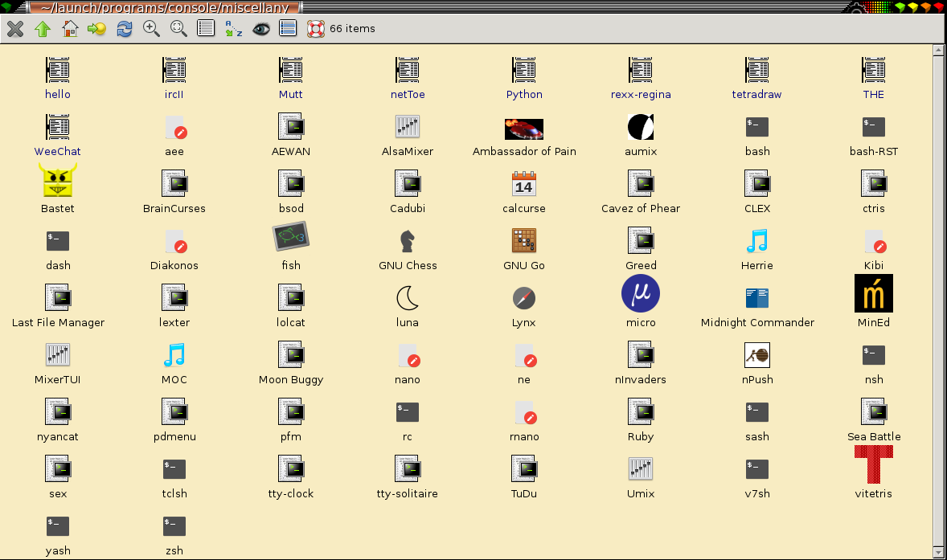Open help with the lifebuoy icon

(x=316, y=28)
